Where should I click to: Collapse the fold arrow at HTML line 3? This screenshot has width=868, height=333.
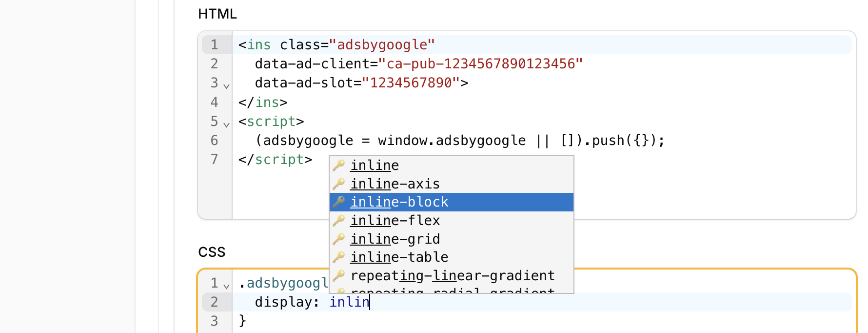[226, 86]
